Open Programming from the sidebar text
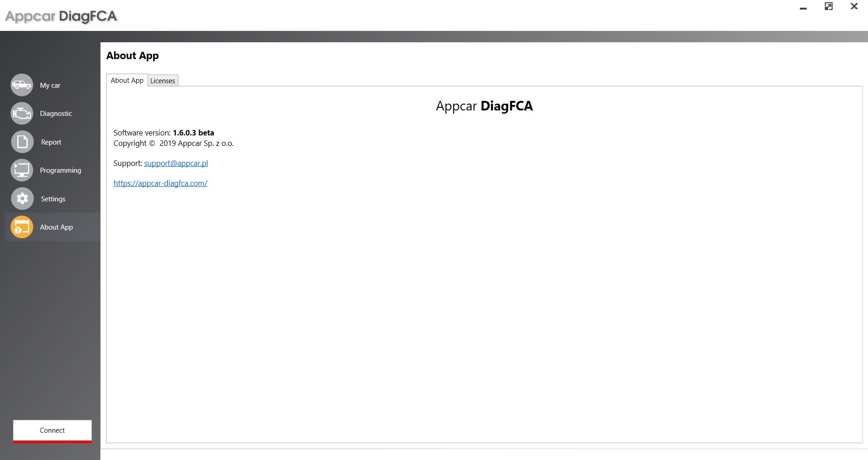 pyautogui.click(x=60, y=170)
